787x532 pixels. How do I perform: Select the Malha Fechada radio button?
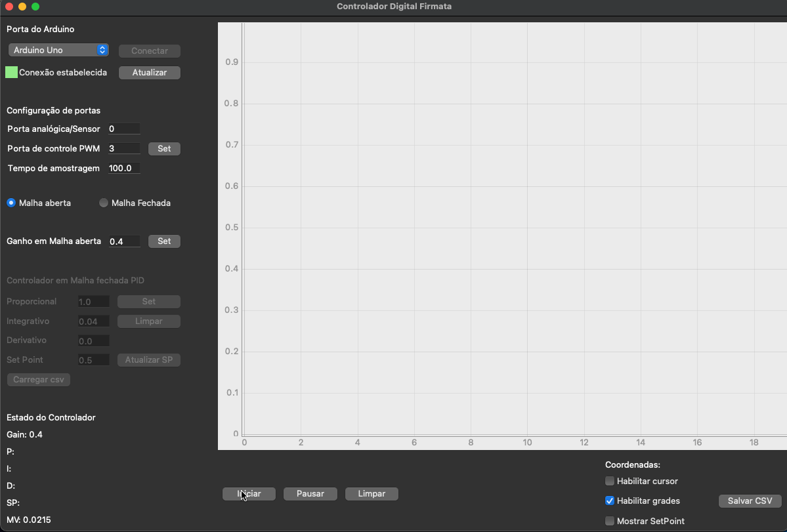click(x=104, y=203)
